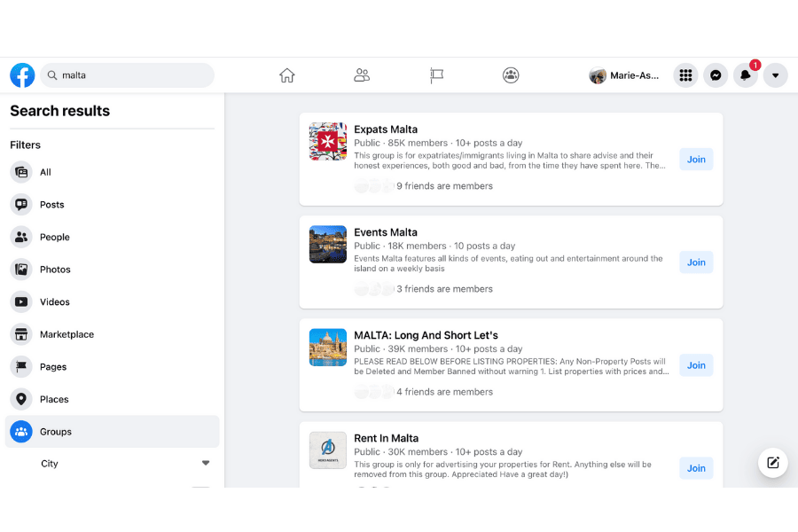This screenshot has width=798, height=532.
Task: Select the People filter
Action: coord(112,237)
